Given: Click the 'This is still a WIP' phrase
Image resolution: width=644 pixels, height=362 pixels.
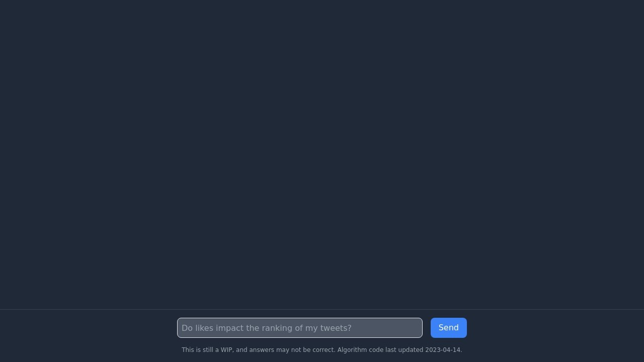Looking at the screenshot, I should pyautogui.click(x=207, y=350).
